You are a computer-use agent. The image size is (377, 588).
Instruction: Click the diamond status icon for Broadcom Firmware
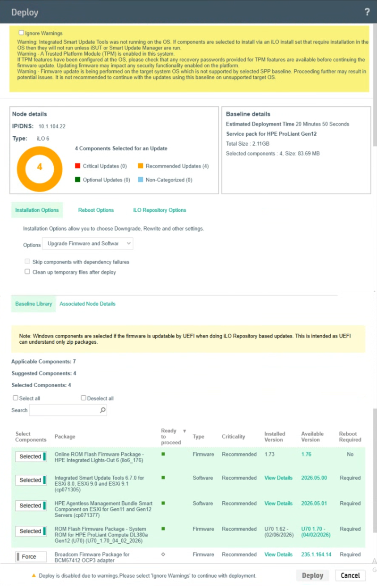pyautogui.click(x=163, y=554)
